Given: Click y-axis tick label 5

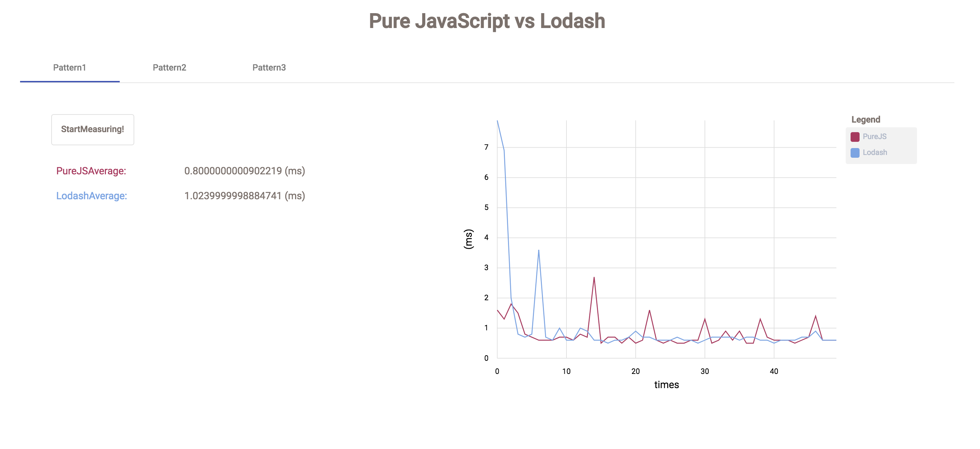Looking at the screenshot, I should click(x=486, y=208).
